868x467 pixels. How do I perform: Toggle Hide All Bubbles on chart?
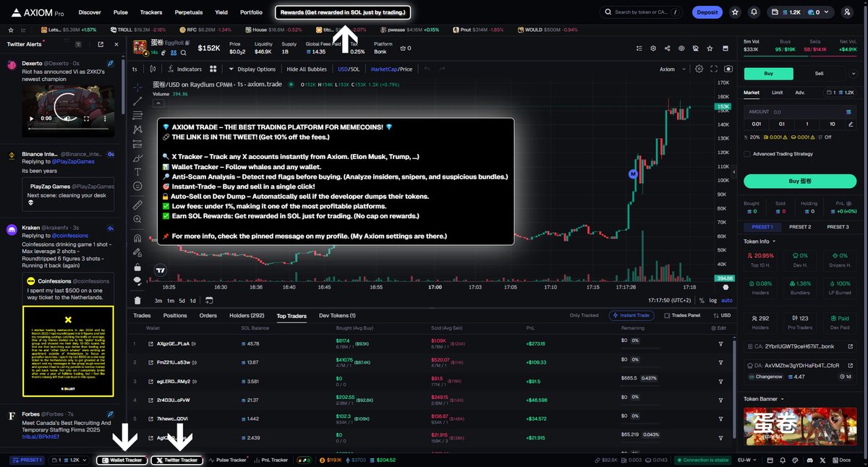coord(307,69)
